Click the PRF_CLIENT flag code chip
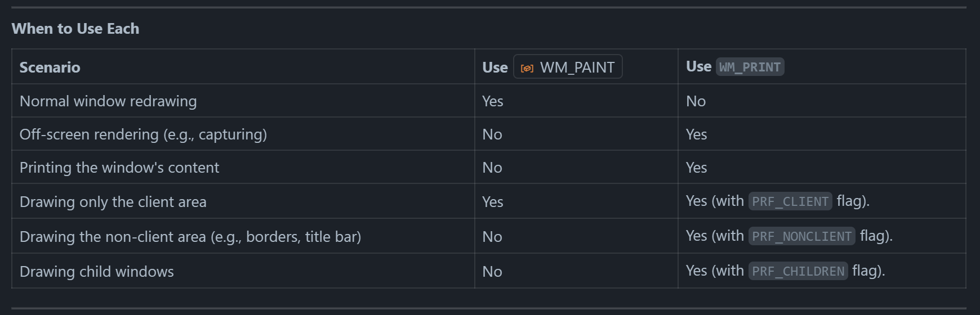The image size is (980, 315). [x=790, y=201]
